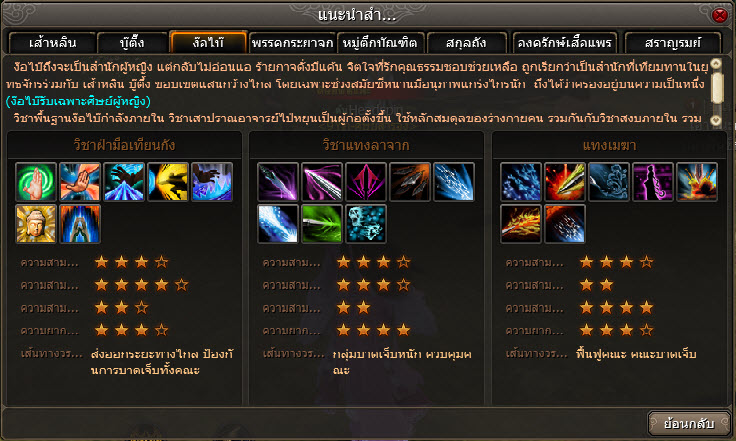Viewport: 736px width, 441px height.
Task: Click the description scrollbar up arrow
Action: (x=716, y=63)
